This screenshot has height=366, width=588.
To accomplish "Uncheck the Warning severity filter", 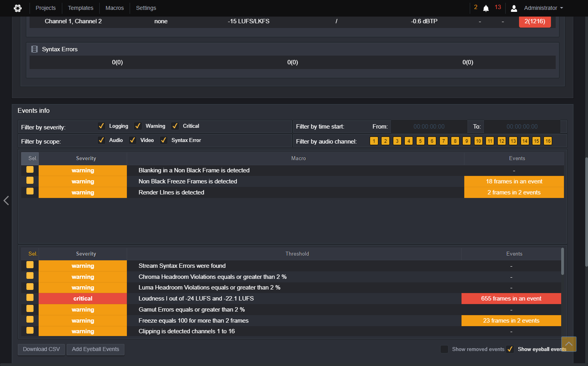I will (x=138, y=126).
